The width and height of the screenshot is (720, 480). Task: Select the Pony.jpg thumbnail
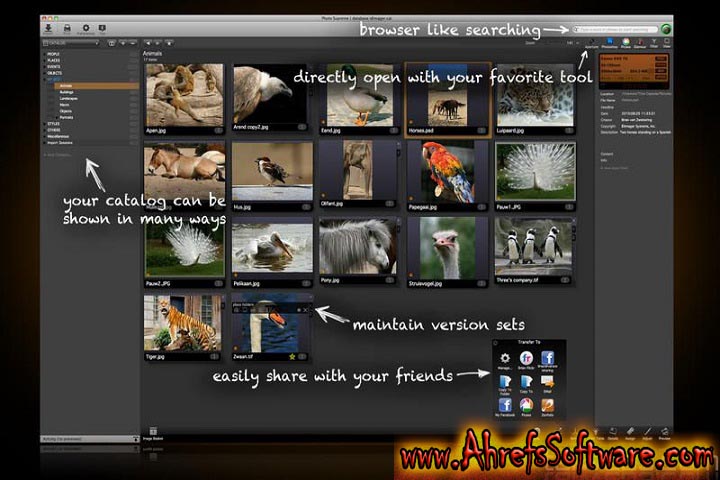tap(359, 251)
